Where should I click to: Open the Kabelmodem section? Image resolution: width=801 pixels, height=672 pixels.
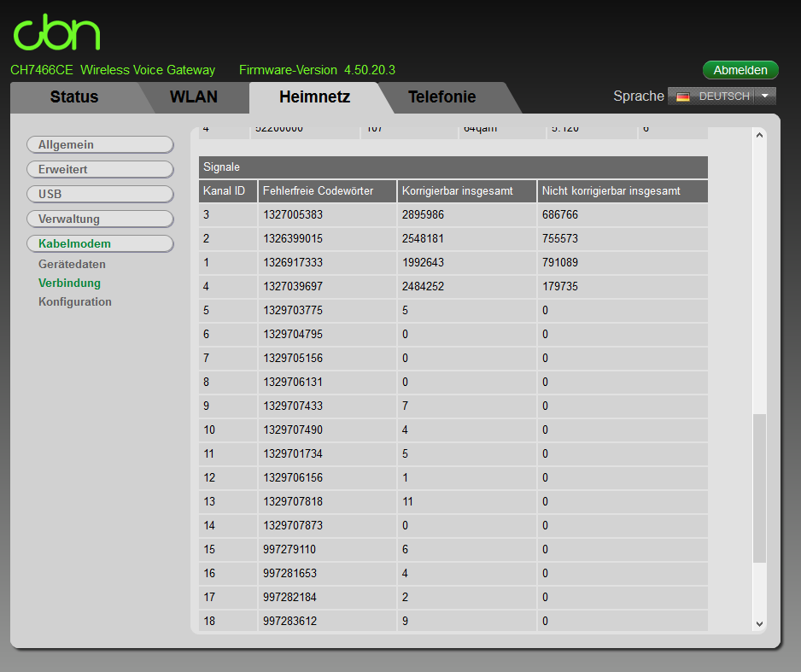(100, 243)
